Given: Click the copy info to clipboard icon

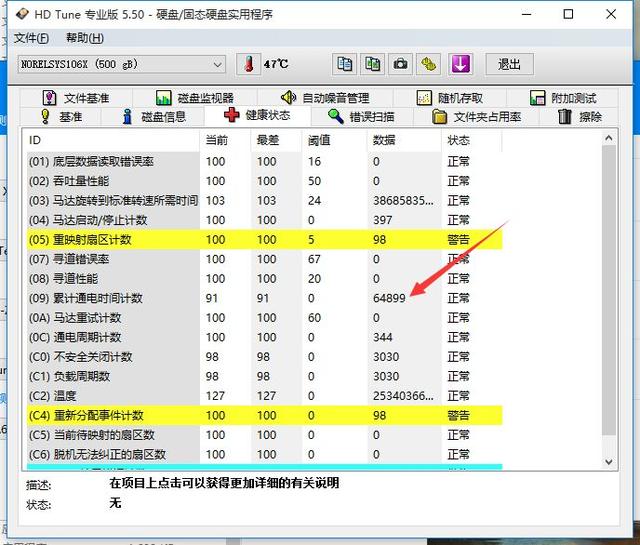Looking at the screenshot, I should click(345, 64).
